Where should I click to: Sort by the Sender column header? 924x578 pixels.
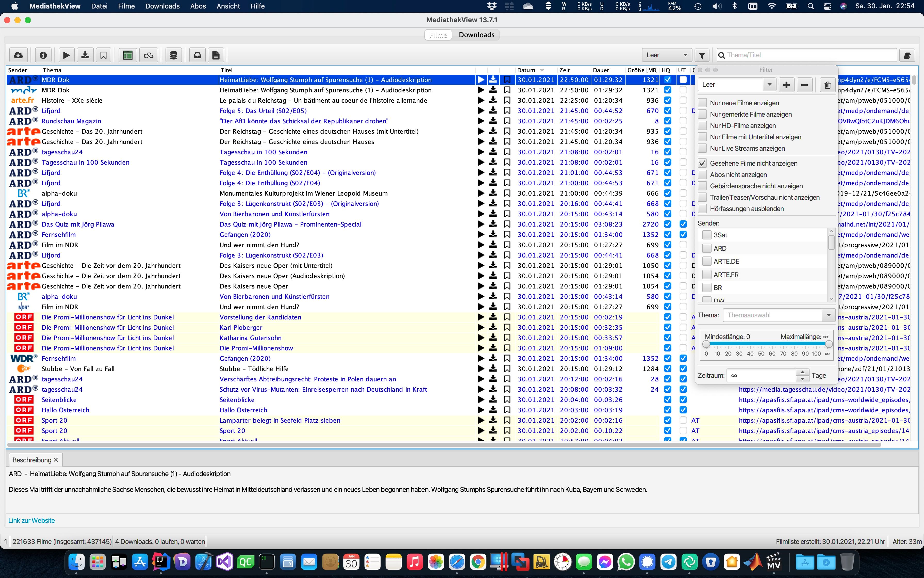click(23, 70)
